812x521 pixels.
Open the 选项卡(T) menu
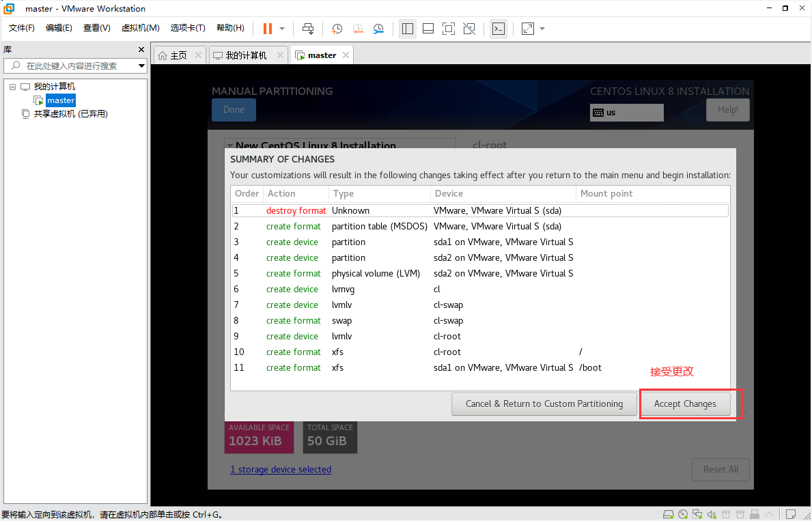pos(188,28)
